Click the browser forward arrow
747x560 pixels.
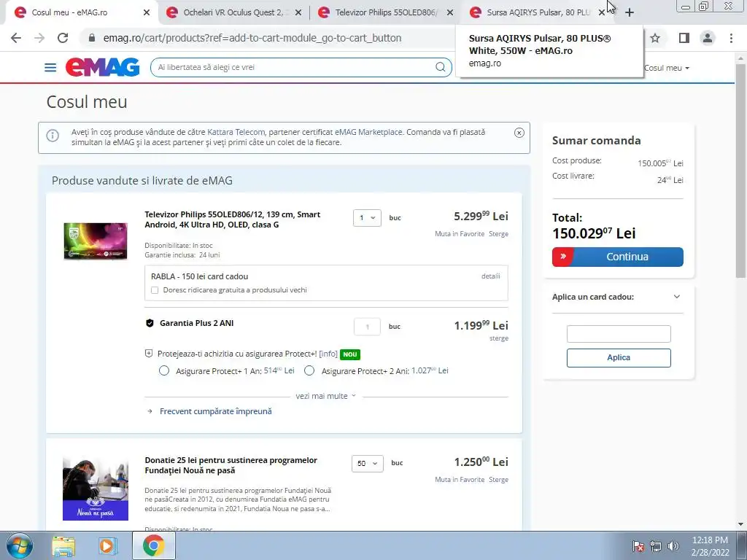click(39, 38)
